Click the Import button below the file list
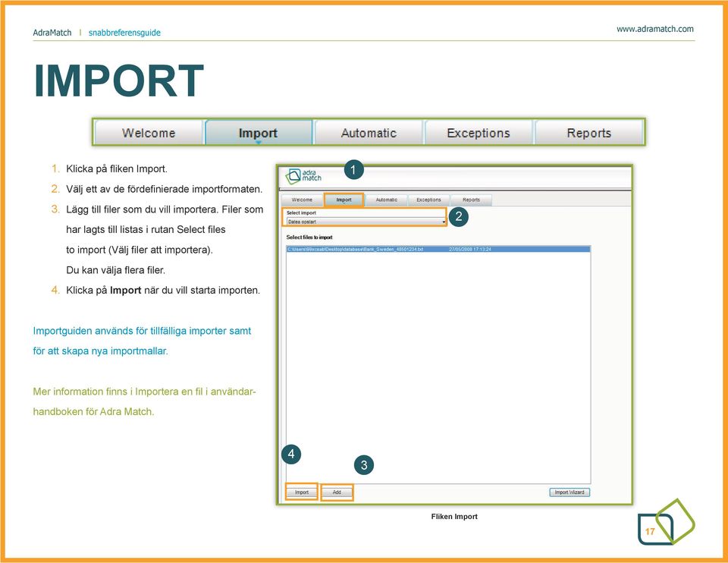 tap(302, 492)
